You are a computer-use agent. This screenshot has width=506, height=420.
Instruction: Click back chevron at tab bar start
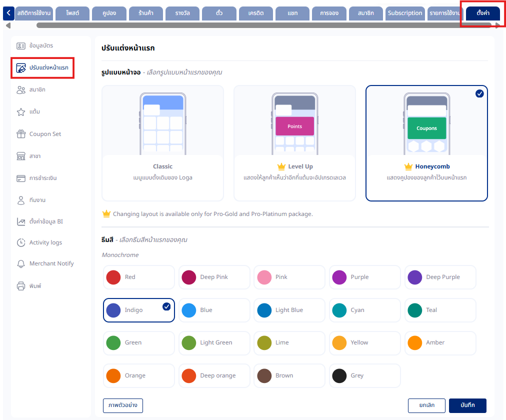(x=8, y=13)
